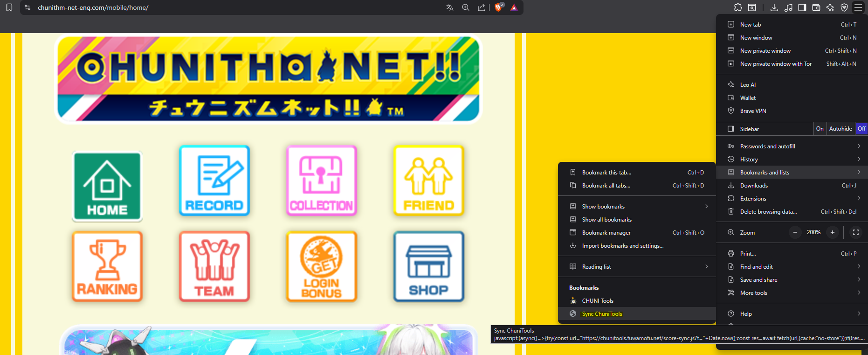Run the Sync ChuniTools bookmark
Image resolution: width=868 pixels, height=355 pixels.
tap(602, 314)
